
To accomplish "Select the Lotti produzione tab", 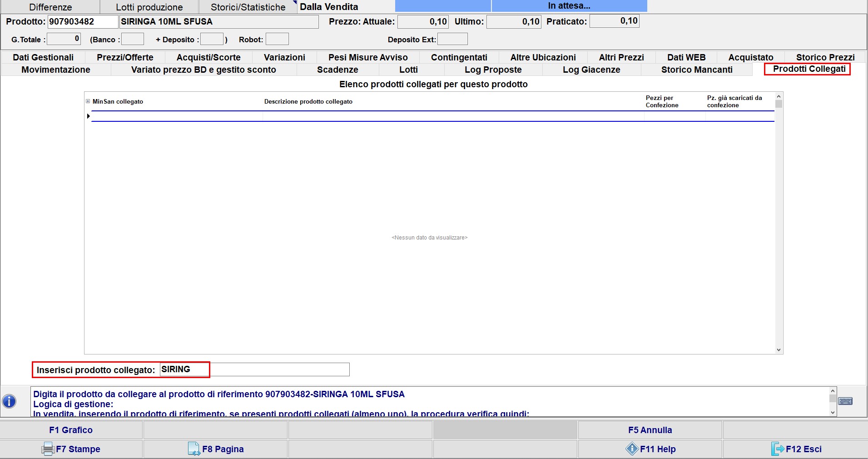I will (x=149, y=7).
